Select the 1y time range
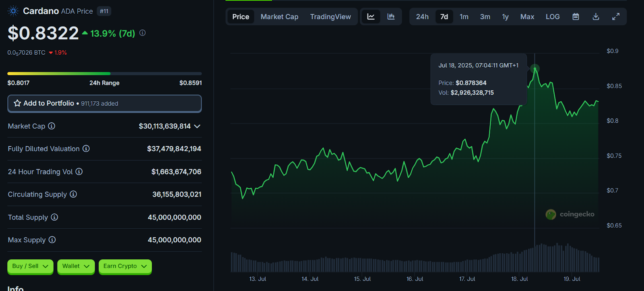This screenshot has width=644, height=291. (x=505, y=16)
